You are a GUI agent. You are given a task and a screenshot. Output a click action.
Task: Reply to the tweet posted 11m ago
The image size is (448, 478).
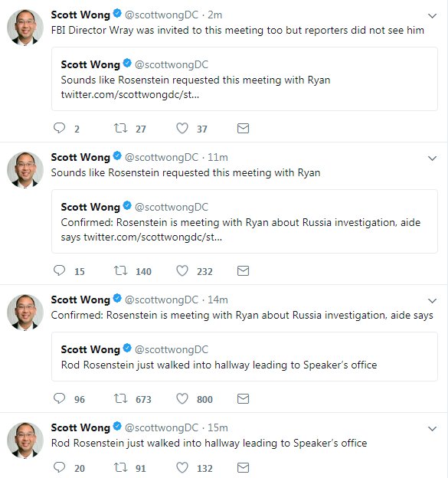60,270
